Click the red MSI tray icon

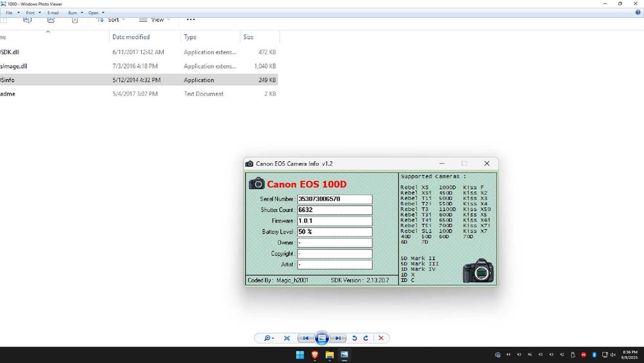click(583, 355)
